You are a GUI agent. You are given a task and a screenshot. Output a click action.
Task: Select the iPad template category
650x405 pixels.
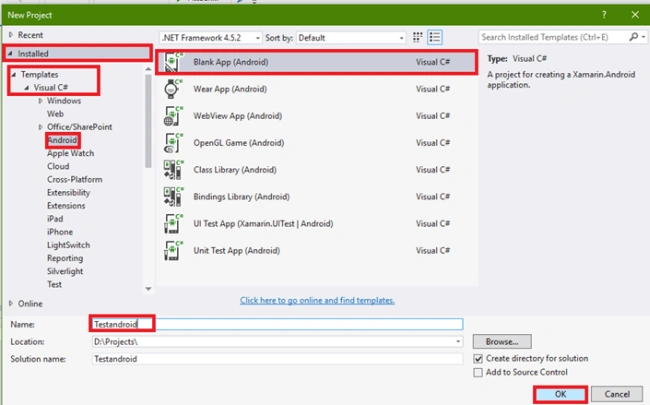[x=55, y=219]
